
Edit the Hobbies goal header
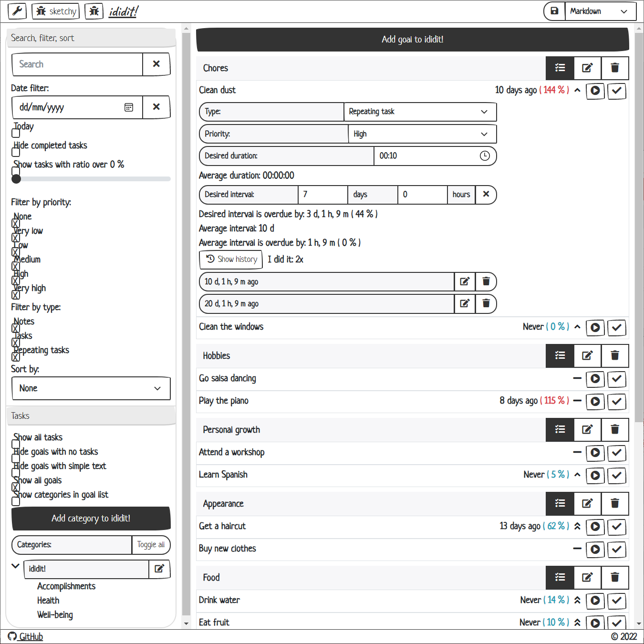point(587,356)
